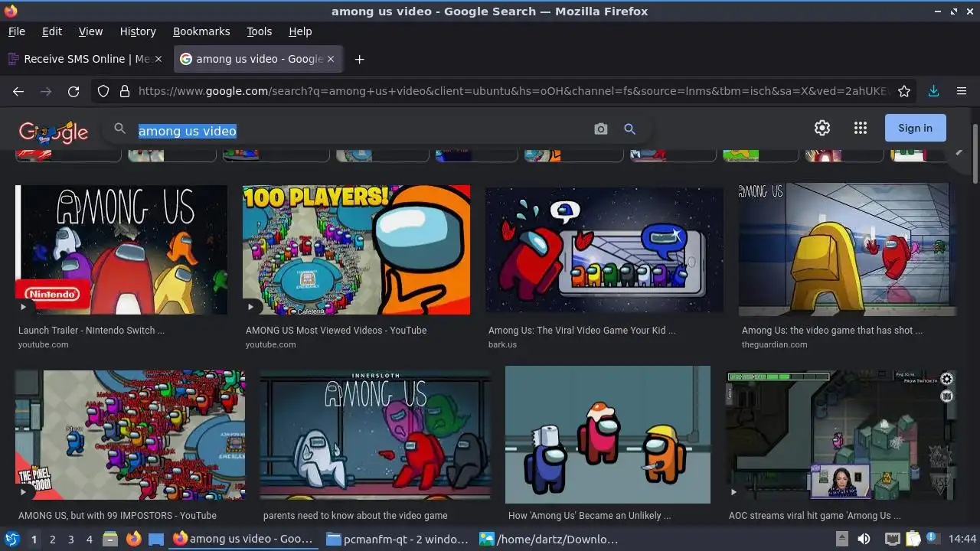
Task: Switch to the Receive SMS Online tab
Action: click(x=84, y=59)
